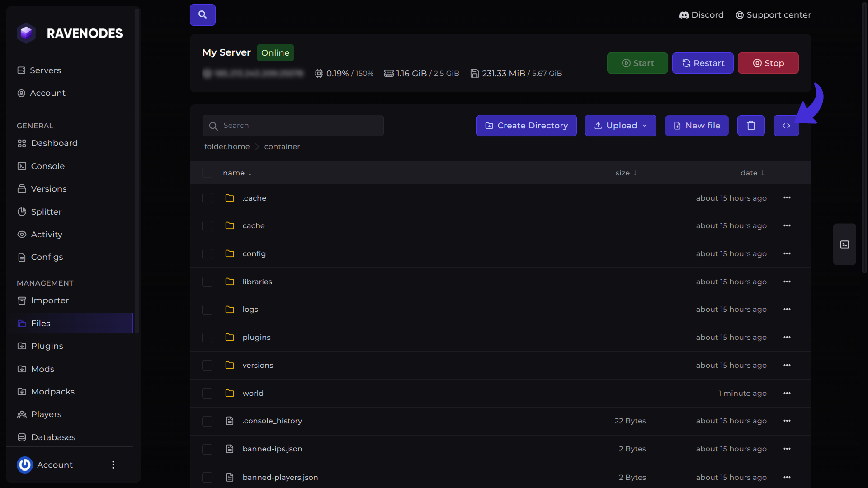Open the account vertical dots menu
This screenshot has height=488, width=868.
(x=113, y=465)
